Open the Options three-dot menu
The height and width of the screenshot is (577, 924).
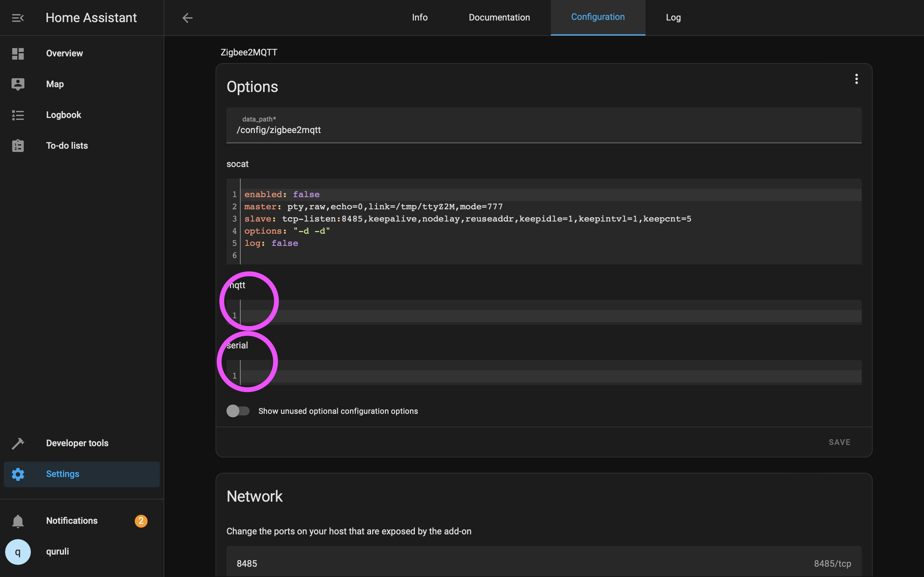tap(856, 79)
